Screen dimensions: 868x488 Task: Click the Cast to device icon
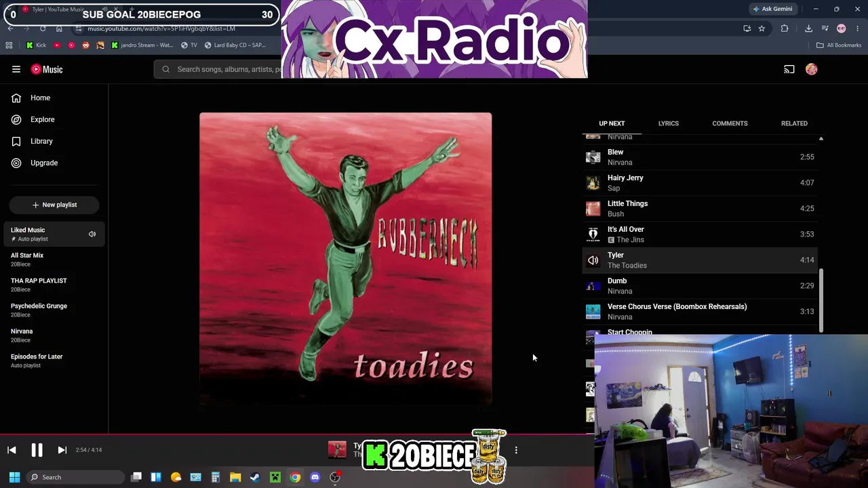(789, 69)
